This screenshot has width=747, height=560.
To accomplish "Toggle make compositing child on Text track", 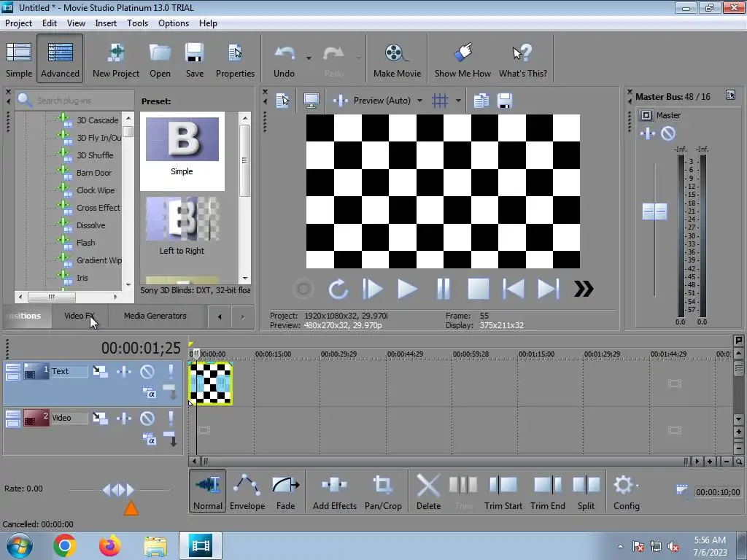I will 171,392.
